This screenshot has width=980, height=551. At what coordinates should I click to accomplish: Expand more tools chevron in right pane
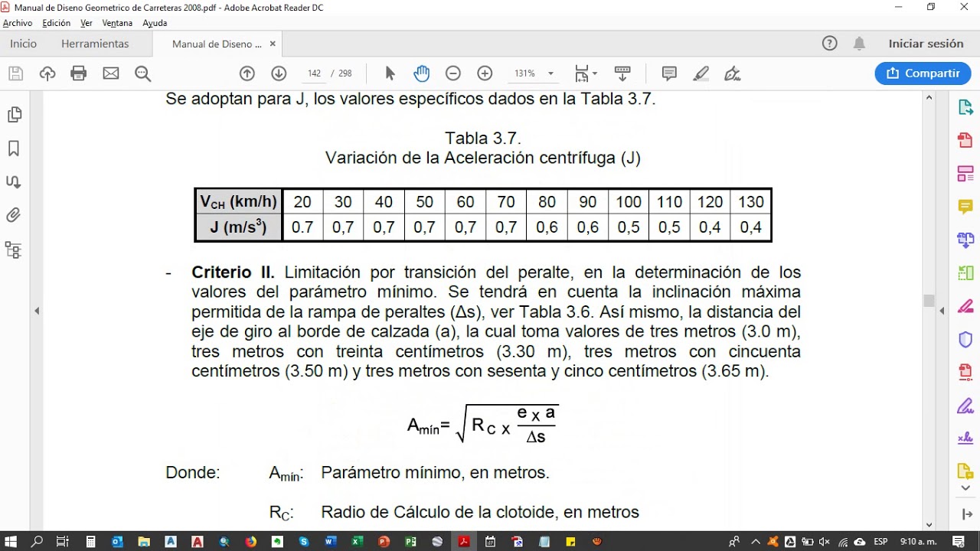[965, 489]
